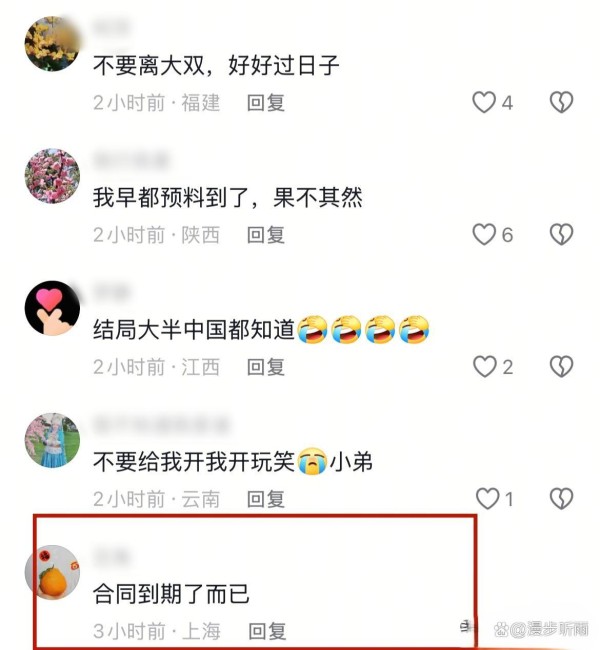This screenshot has width=600, height=650.
Task: Reply to the 陕西 comment via 回复
Action: pyautogui.click(x=266, y=235)
